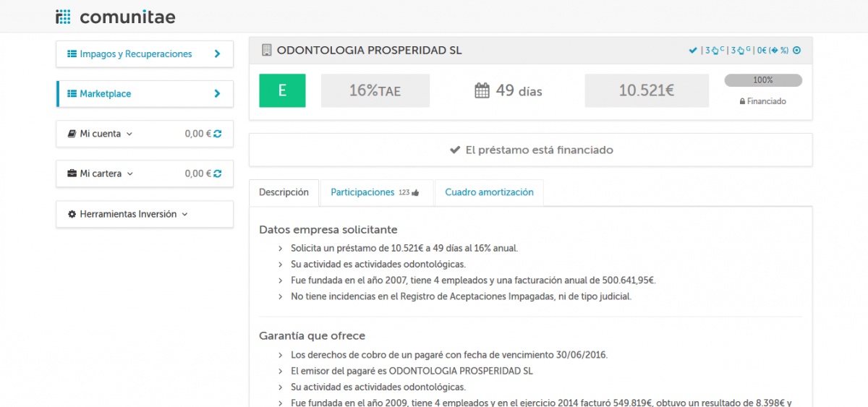Click the building icon beside company name
This screenshot has height=407, width=868.
pyautogui.click(x=266, y=51)
